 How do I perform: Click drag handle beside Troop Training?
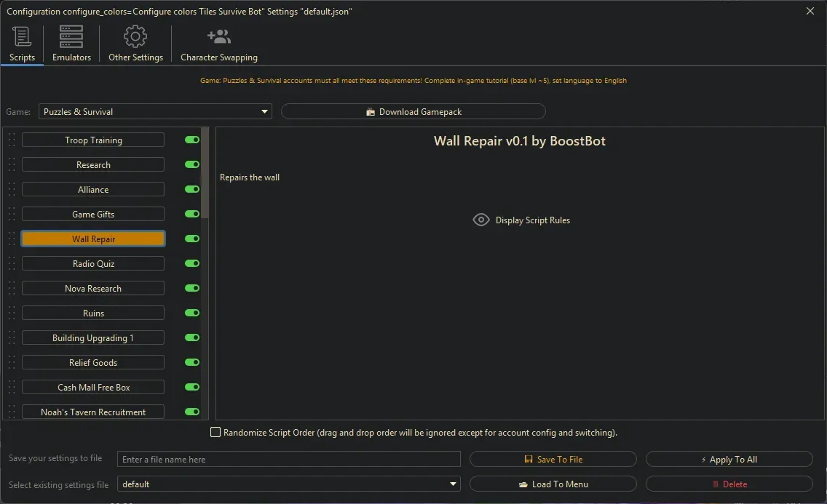tap(12, 140)
